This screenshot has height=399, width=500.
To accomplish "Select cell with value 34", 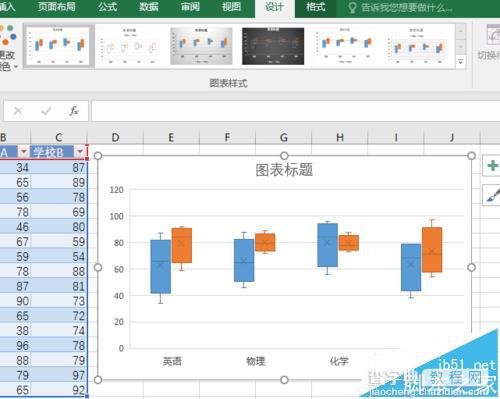I will pos(15,167).
